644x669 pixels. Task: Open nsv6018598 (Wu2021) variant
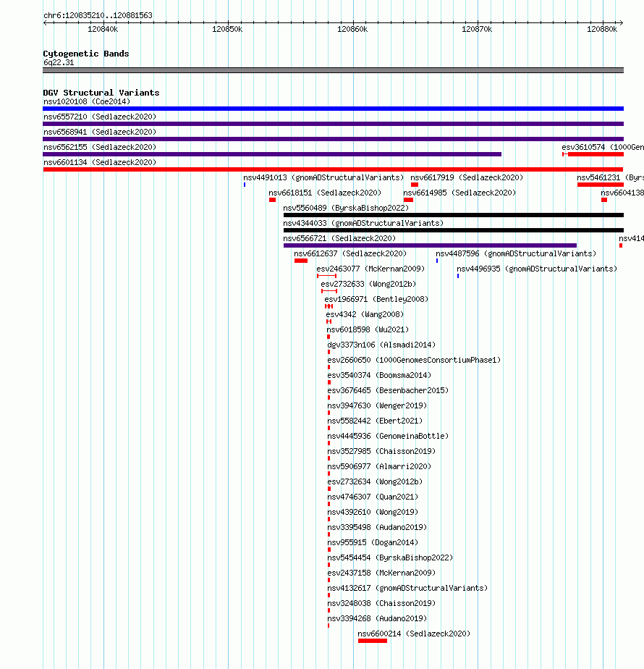(368, 330)
